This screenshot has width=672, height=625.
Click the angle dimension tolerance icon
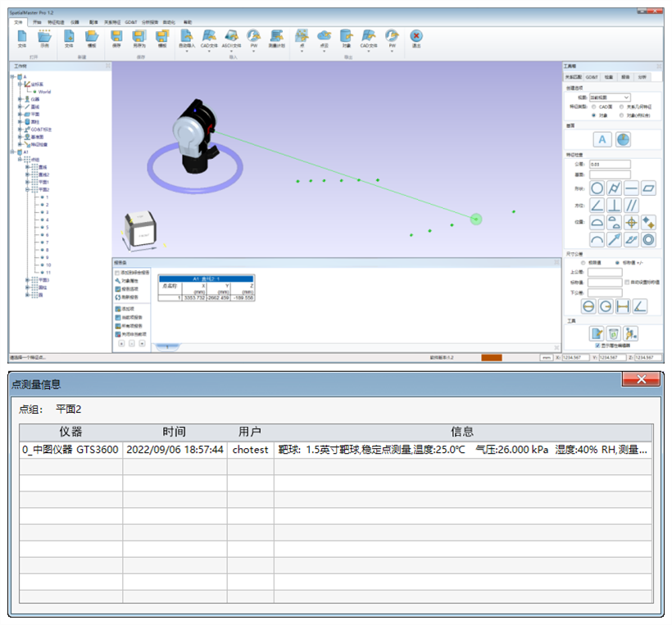point(639,306)
